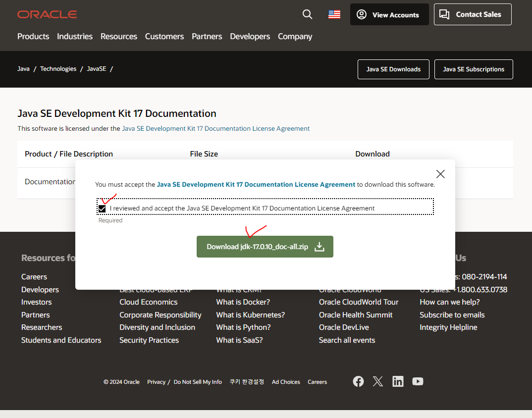Open the LinkedIn social icon
This screenshot has width=532, height=418.
(x=398, y=381)
